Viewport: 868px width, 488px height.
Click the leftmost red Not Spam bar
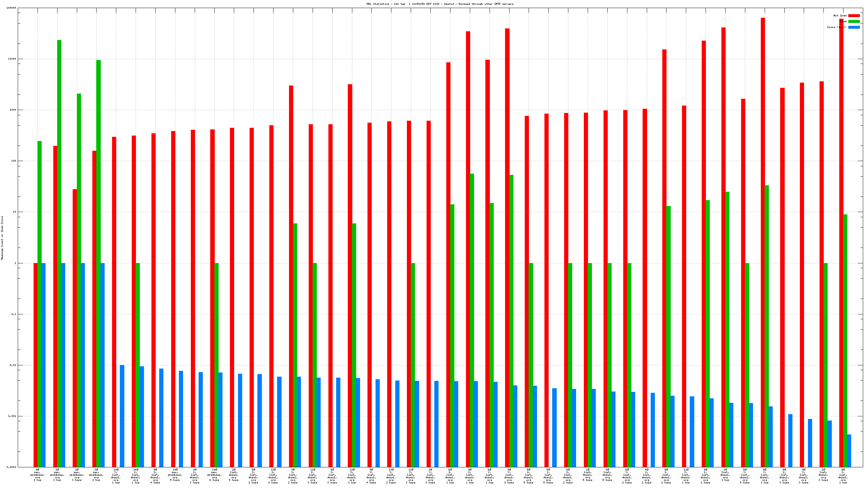coord(36,364)
